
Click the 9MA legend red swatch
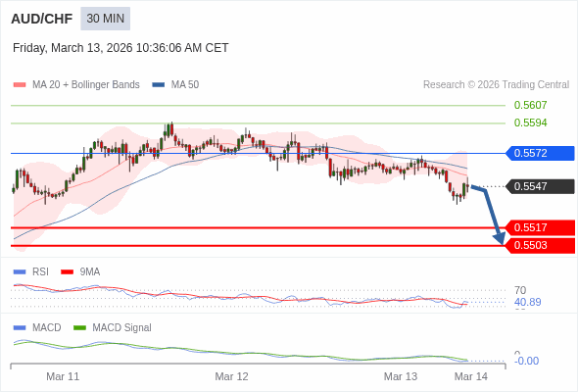67,272
